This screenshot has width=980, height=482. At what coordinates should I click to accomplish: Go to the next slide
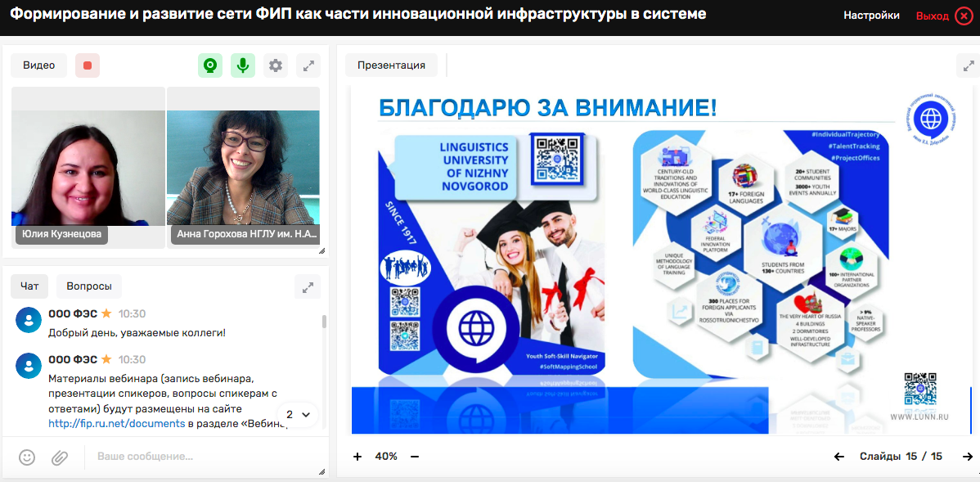968,457
